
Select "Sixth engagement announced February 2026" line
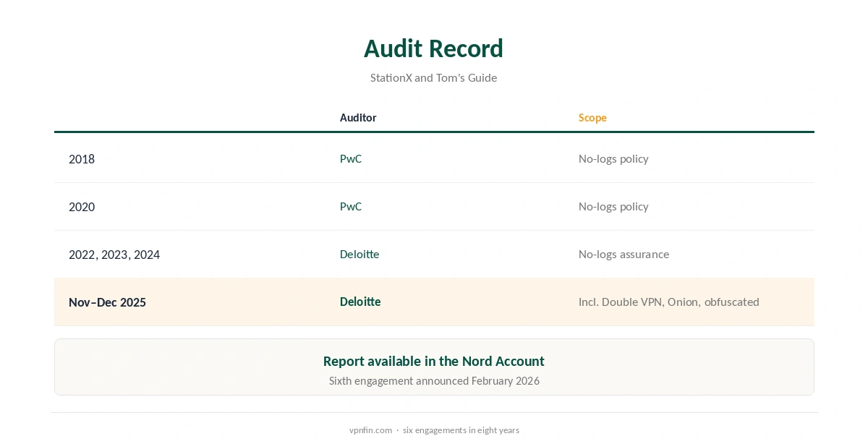tap(434, 380)
